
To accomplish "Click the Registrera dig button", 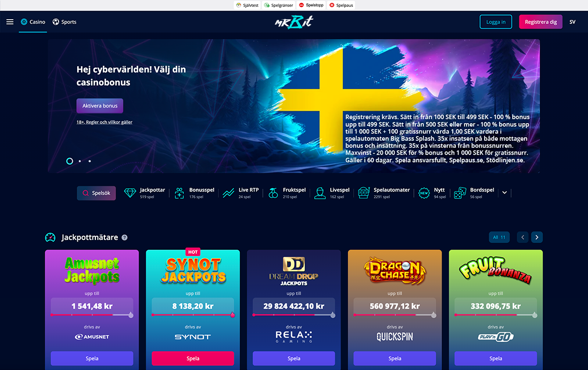I will pyautogui.click(x=541, y=22).
